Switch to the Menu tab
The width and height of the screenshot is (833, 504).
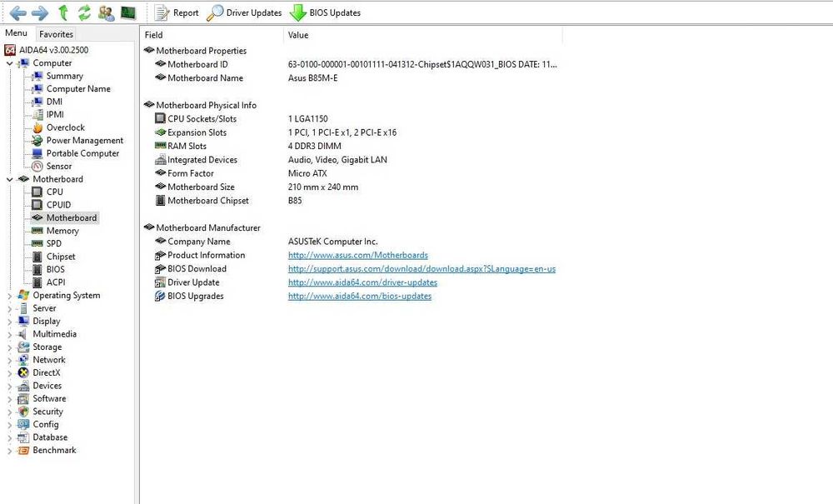pyautogui.click(x=16, y=33)
